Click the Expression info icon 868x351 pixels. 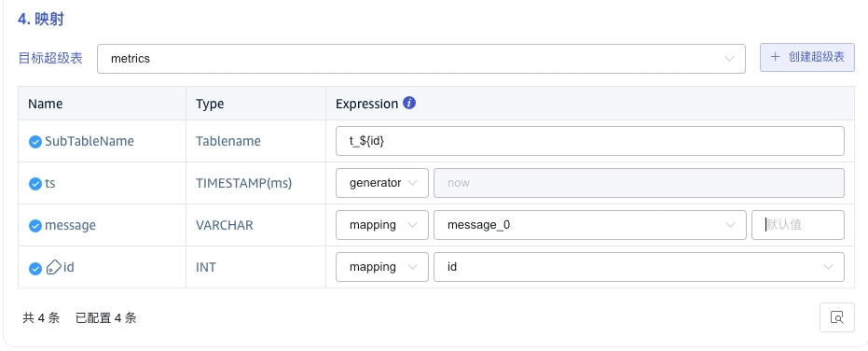pos(409,103)
